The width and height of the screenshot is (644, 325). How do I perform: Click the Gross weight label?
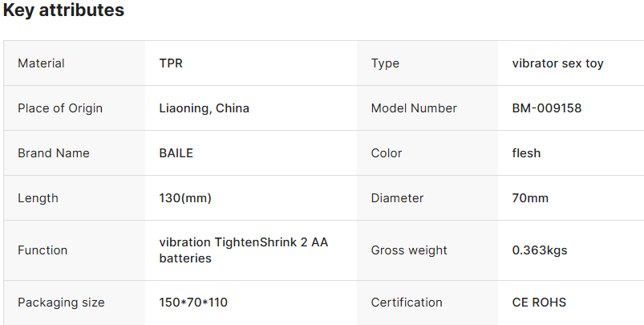click(408, 250)
